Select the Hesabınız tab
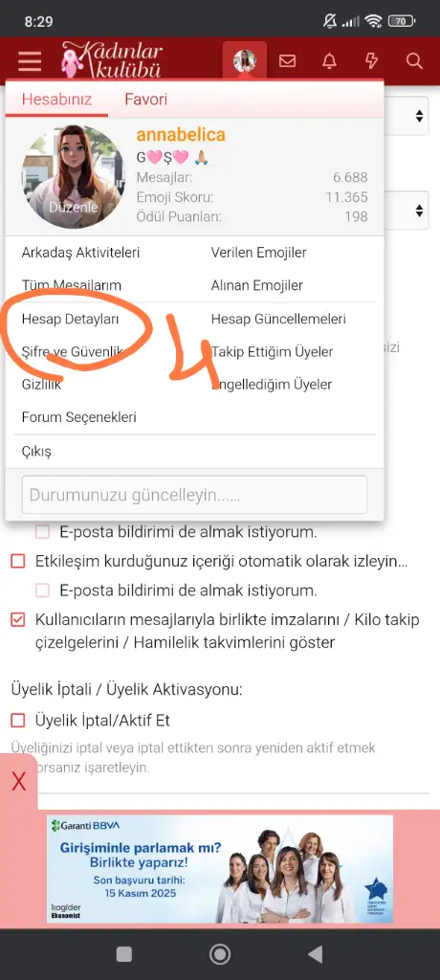440x980 pixels. point(56,100)
